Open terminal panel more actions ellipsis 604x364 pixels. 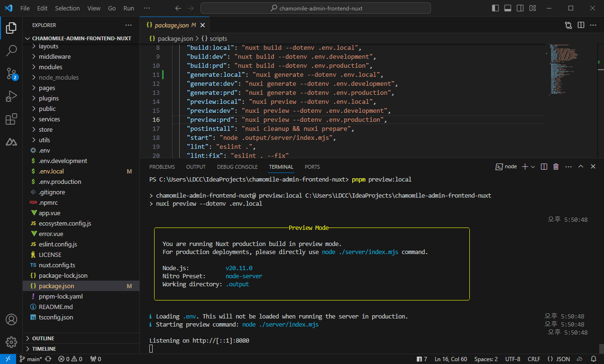pyautogui.click(x=568, y=166)
